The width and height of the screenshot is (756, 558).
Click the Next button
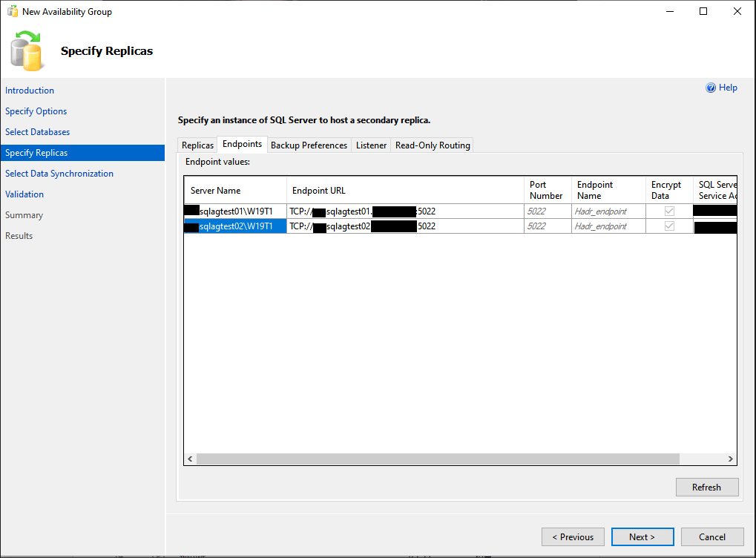tap(642, 537)
